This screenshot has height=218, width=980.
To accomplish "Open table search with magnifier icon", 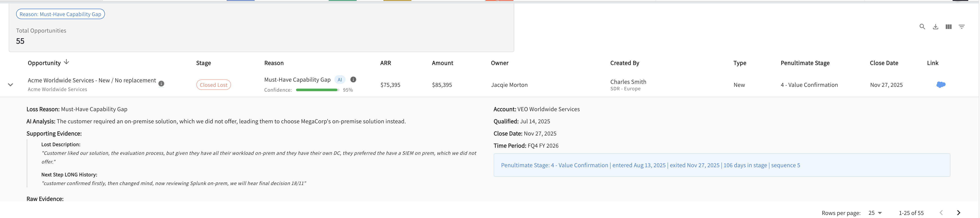I will [922, 26].
